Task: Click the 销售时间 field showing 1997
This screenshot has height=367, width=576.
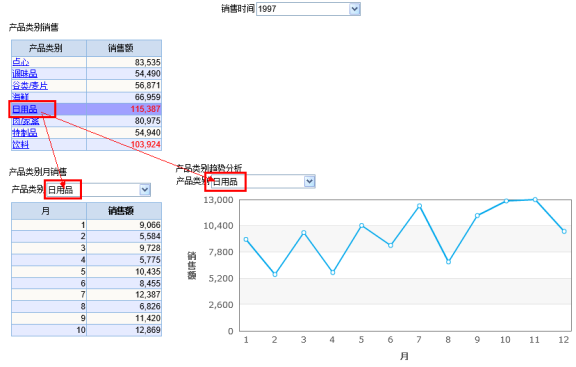Action: pos(308,9)
